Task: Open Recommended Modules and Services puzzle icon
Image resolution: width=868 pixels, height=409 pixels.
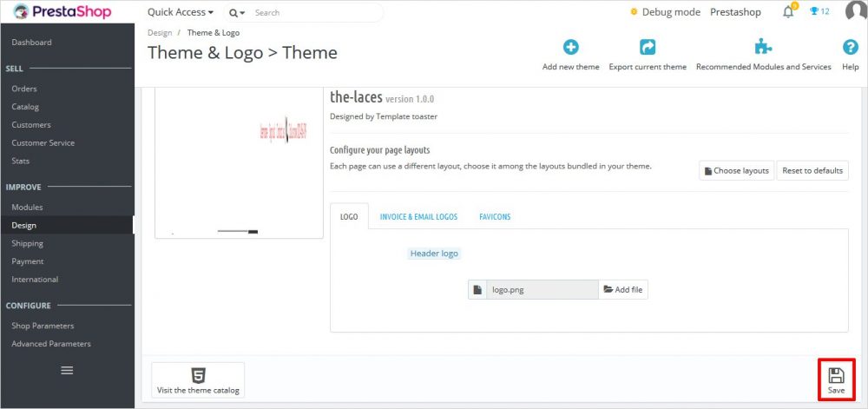Action: click(763, 48)
